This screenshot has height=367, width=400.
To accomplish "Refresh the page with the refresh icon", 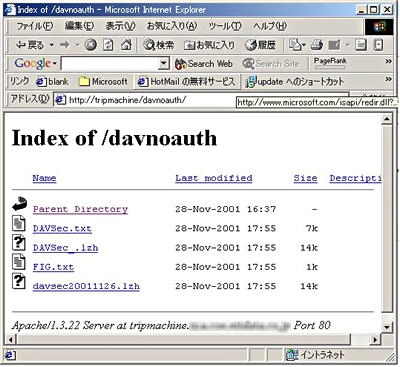I will pyautogui.click(x=108, y=45).
